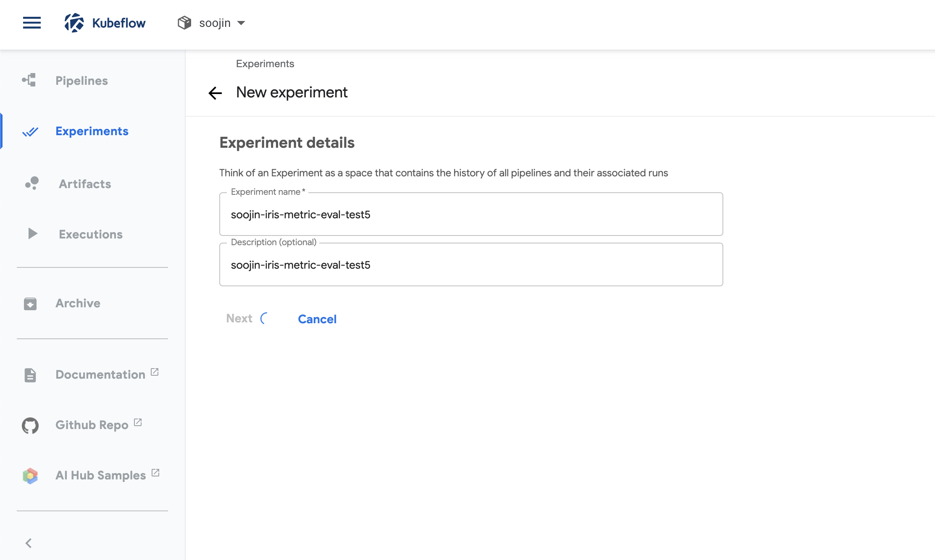Screen dimensions: 935x560
Task: Click the Pipelines sidebar icon
Action: 29,80
